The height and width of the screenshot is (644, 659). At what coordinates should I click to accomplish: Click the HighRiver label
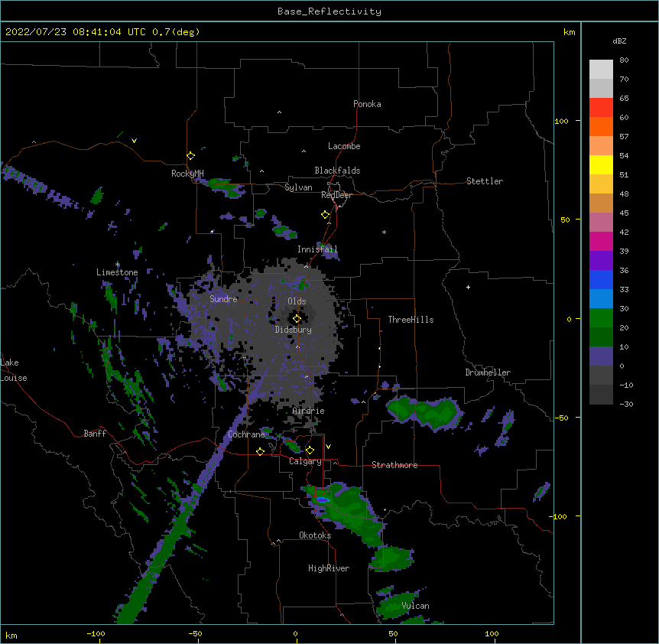329,568
